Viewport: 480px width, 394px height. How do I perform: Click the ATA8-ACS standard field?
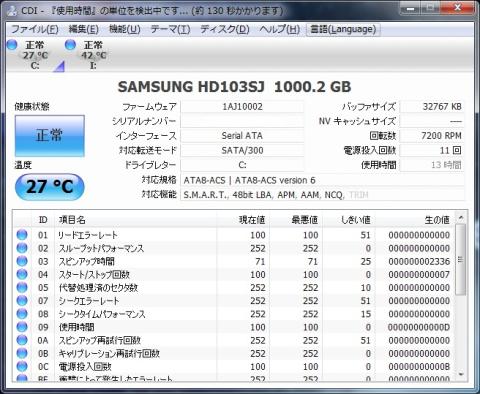point(322,180)
